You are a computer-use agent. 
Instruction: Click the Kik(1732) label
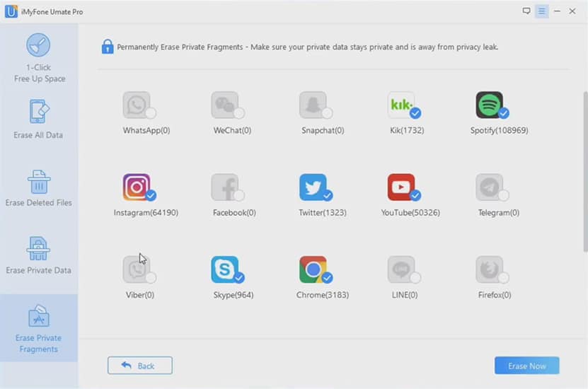pyautogui.click(x=407, y=130)
